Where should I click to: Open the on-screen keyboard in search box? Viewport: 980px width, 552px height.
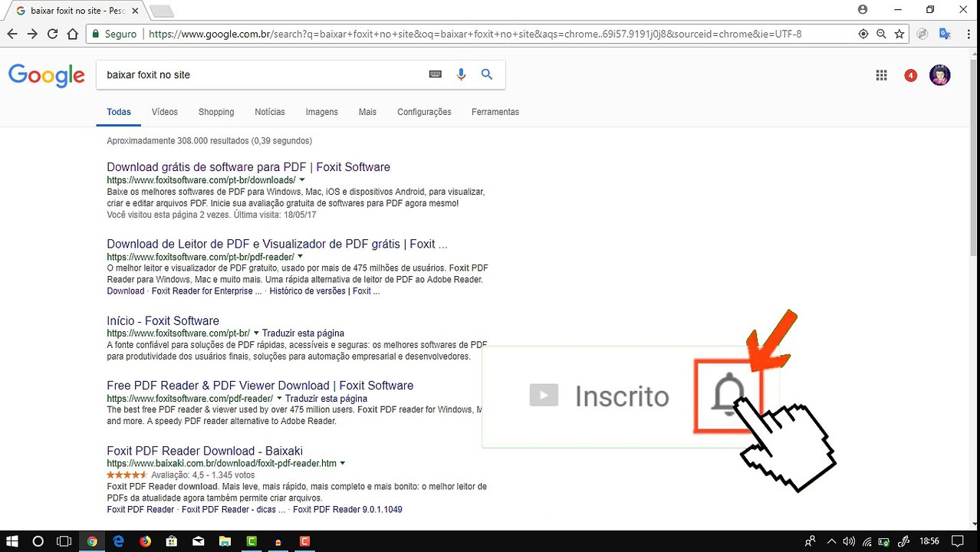tap(435, 74)
